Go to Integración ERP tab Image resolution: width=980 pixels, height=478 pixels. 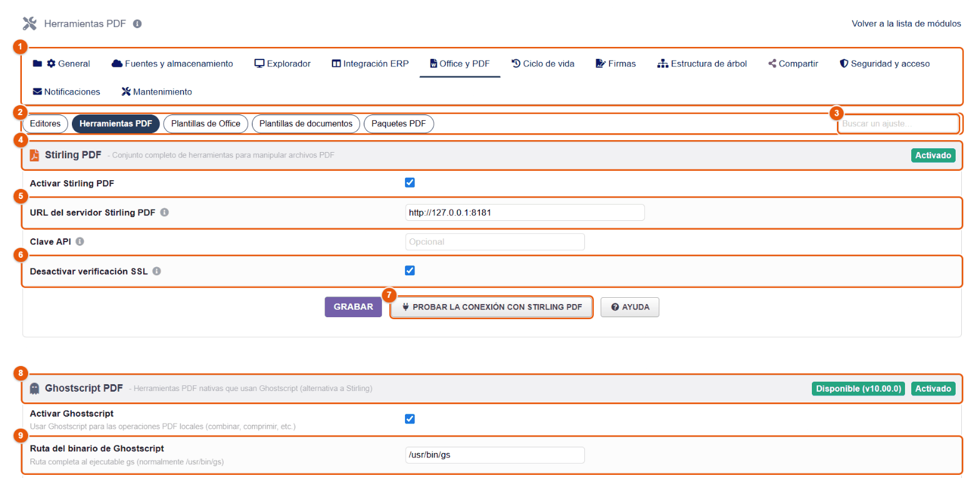[370, 63]
